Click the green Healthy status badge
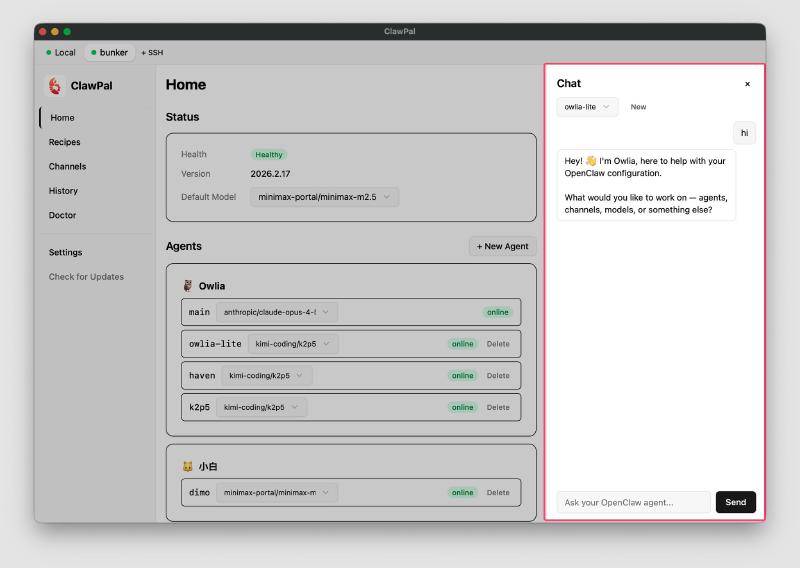The image size is (800, 568). click(268, 155)
